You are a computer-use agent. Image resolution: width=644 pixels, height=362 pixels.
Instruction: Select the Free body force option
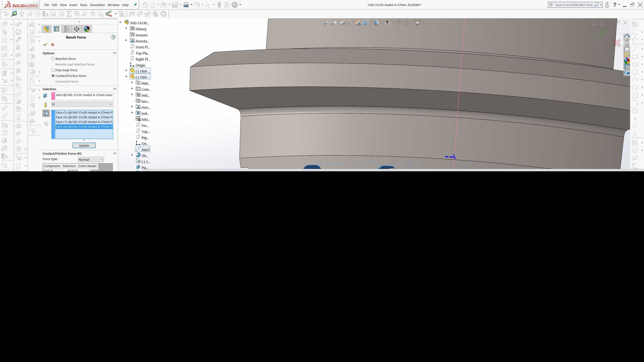coord(53,70)
